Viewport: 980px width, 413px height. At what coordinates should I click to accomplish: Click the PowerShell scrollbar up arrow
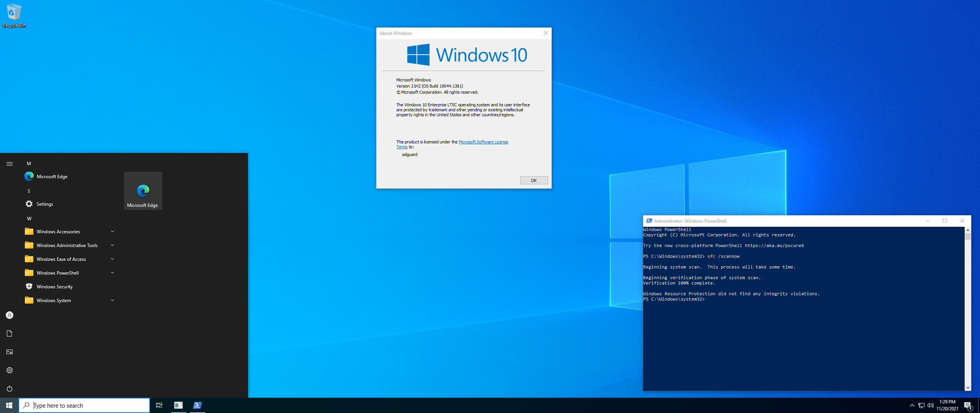968,230
